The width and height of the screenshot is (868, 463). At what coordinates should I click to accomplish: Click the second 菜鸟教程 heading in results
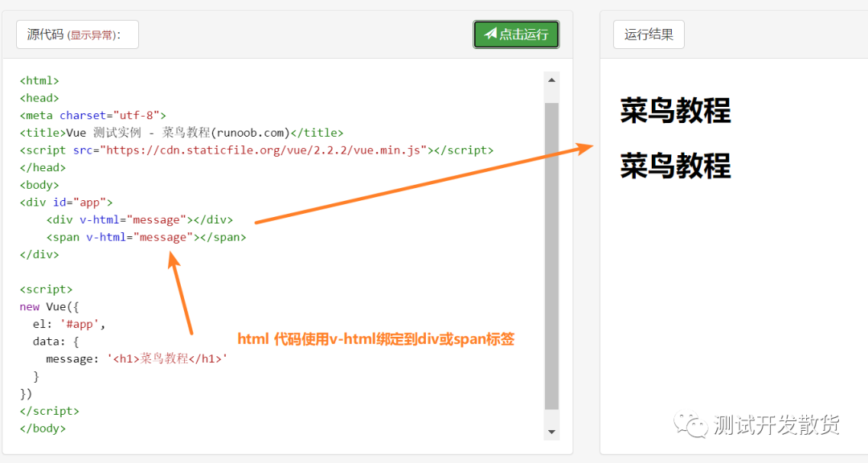675,166
